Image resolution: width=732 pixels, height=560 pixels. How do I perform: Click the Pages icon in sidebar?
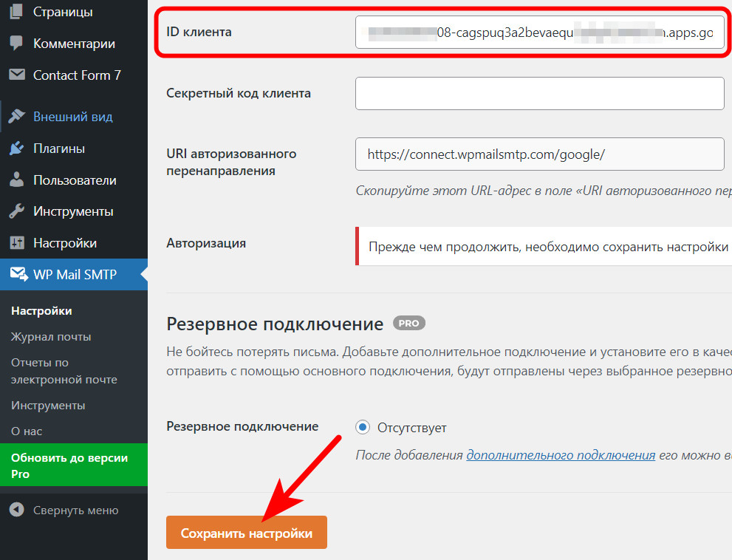[16, 11]
